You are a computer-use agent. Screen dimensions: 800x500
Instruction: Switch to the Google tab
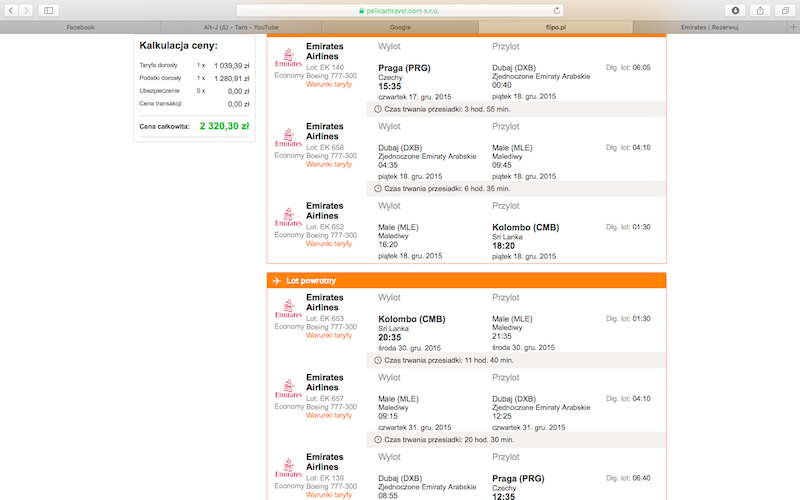[400, 27]
